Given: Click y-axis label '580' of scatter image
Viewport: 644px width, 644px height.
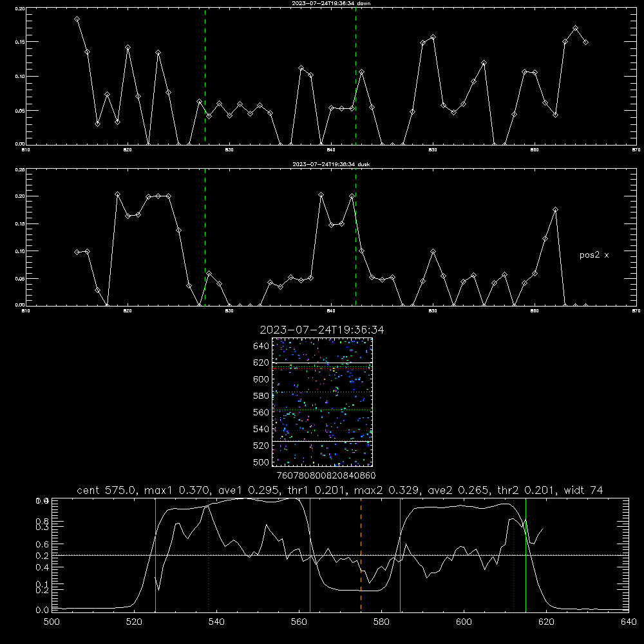Looking at the screenshot, I should [x=261, y=396].
